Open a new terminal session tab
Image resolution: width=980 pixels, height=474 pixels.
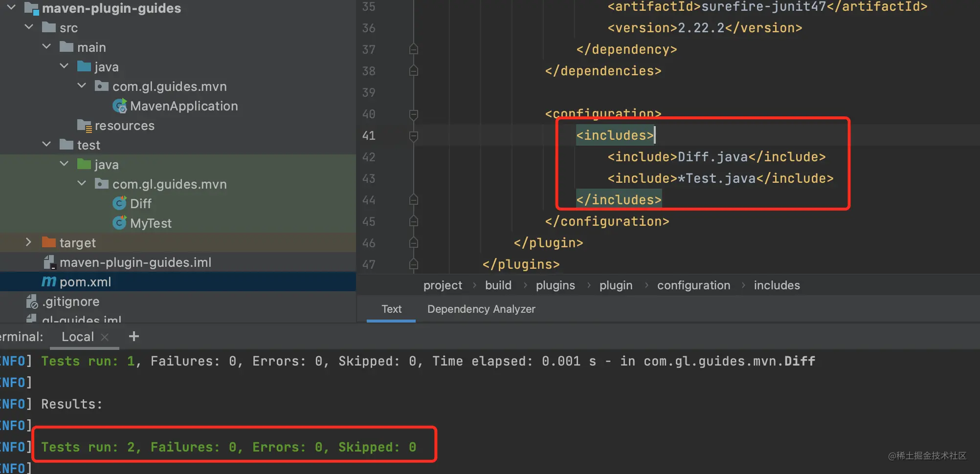[x=134, y=336]
